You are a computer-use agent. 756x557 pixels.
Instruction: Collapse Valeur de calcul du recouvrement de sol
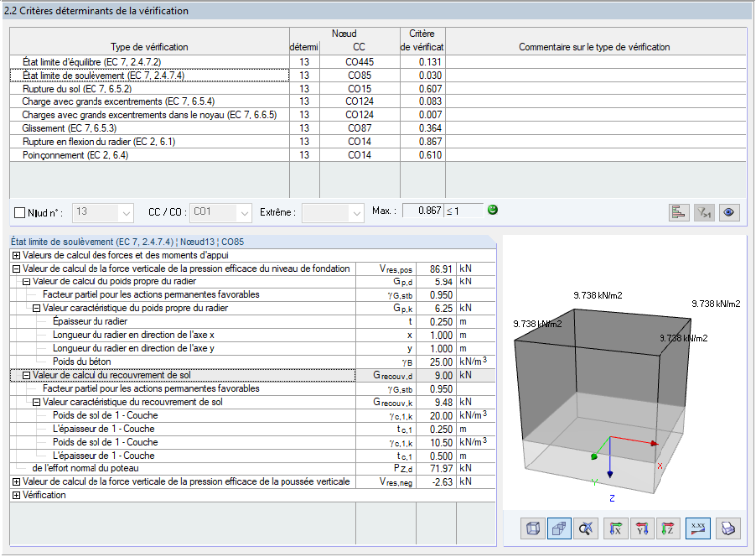coord(26,375)
